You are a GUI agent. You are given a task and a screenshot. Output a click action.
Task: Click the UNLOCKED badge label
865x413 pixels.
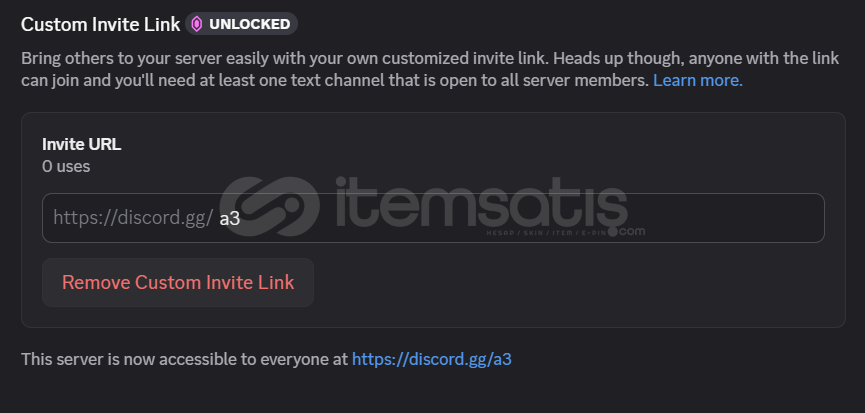click(x=249, y=23)
